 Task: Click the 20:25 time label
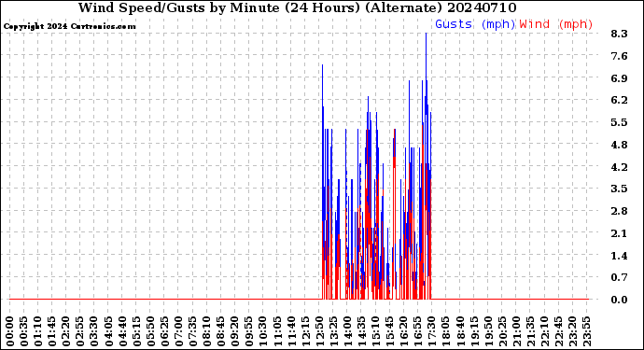pos(502,331)
